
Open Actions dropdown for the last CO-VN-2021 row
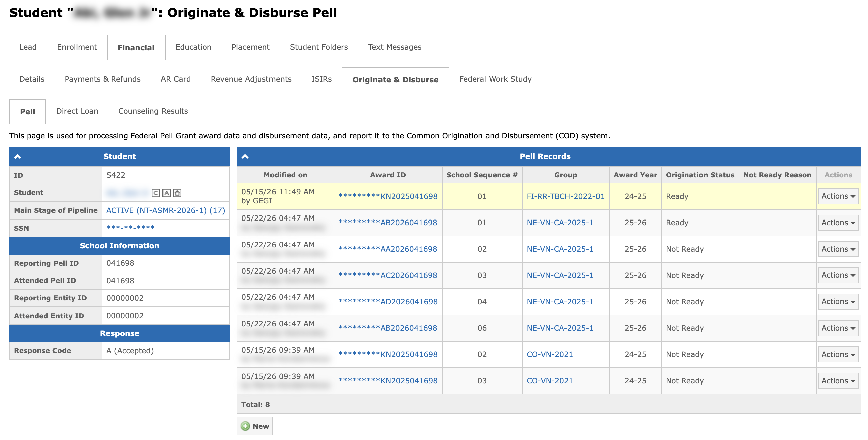click(838, 381)
